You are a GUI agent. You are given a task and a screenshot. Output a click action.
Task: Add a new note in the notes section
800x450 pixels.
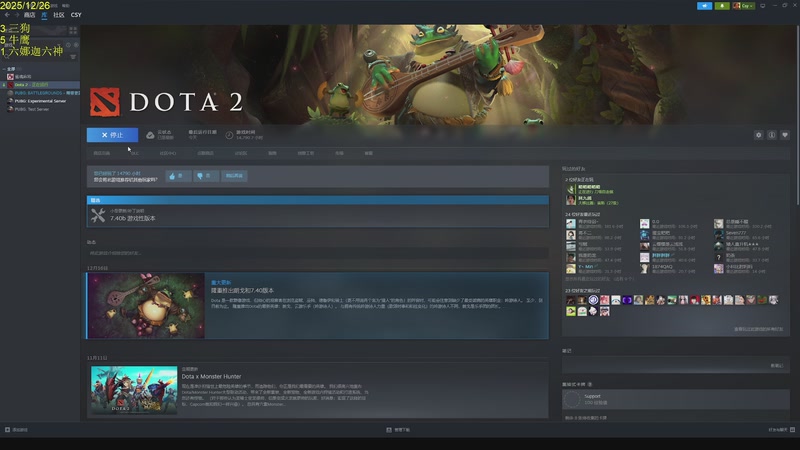pyautogui.click(x=776, y=365)
